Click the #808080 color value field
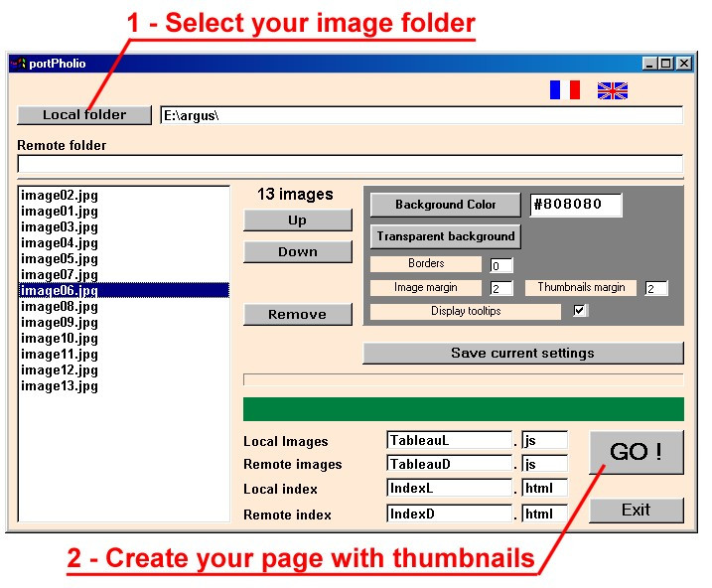712x588 pixels. tap(576, 205)
